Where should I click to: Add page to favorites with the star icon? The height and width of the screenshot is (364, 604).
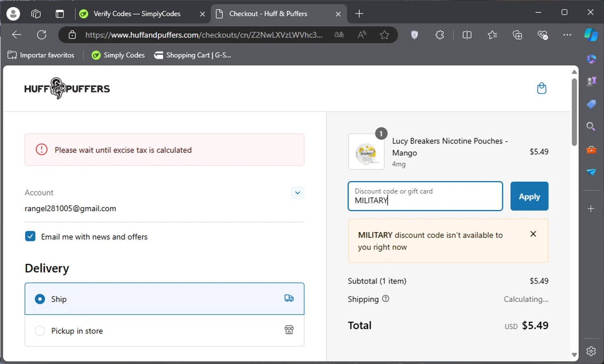(385, 35)
